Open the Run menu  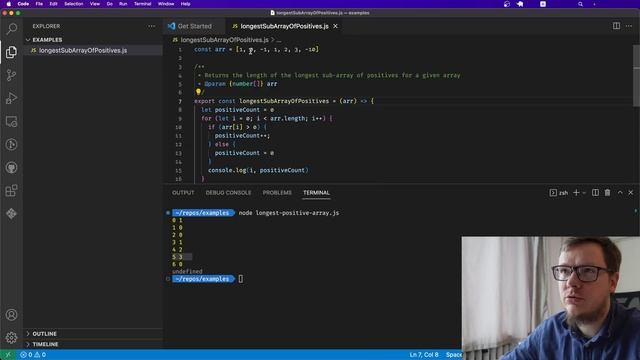click(123, 4)
